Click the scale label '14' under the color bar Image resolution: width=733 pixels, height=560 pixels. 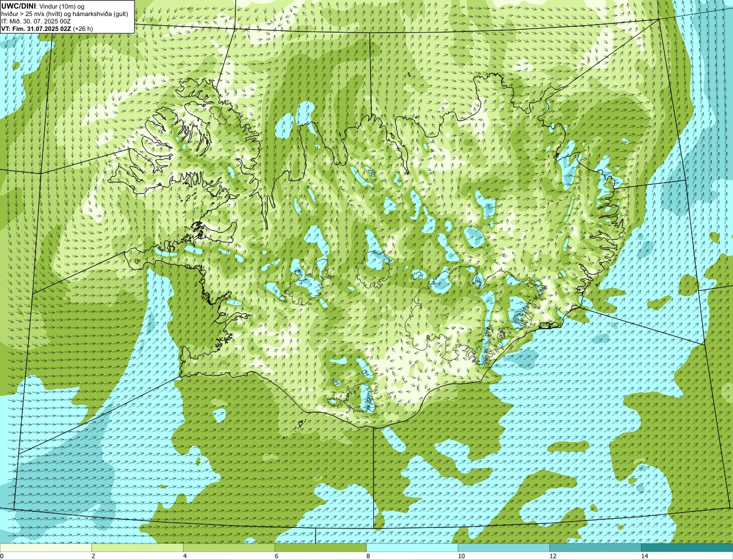pyautogui.click(x=644, y=556)
